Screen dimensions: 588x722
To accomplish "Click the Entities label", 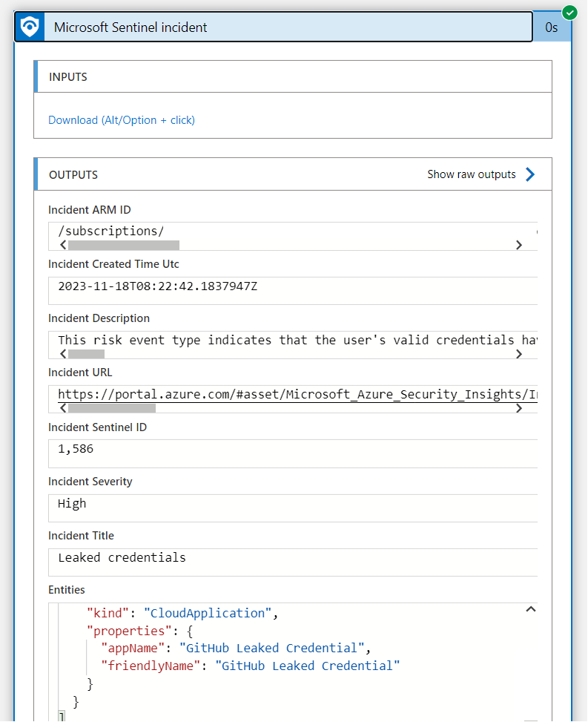I will pos(67,590).
